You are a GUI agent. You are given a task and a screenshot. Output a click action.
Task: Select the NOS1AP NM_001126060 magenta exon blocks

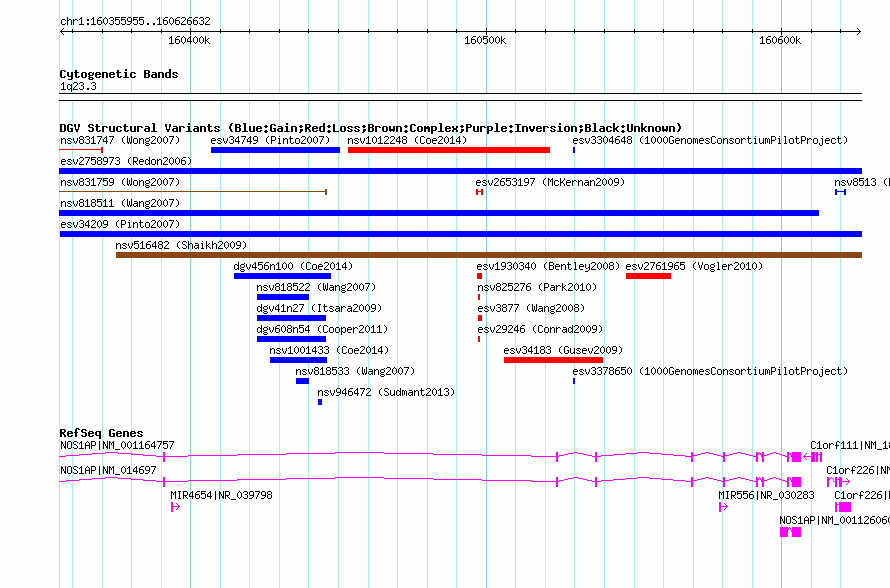coord(791,532)
